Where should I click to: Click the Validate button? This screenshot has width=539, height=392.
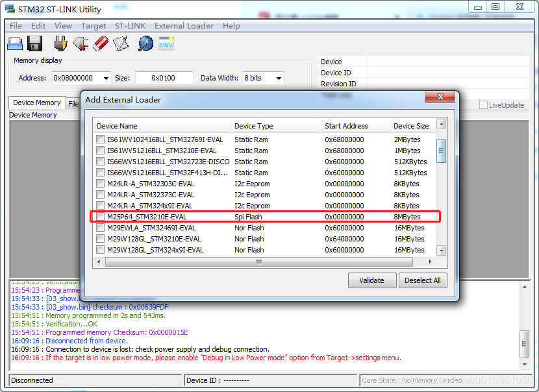pos(372,280)
